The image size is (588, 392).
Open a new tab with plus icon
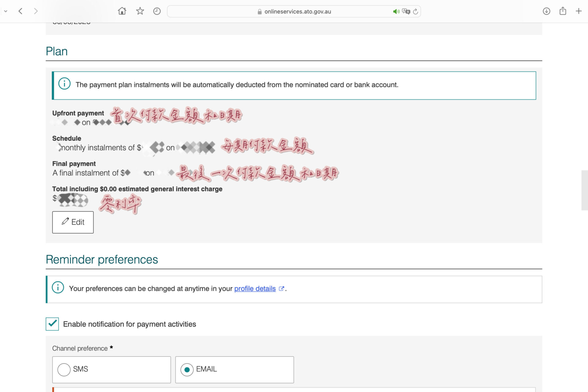579,11
